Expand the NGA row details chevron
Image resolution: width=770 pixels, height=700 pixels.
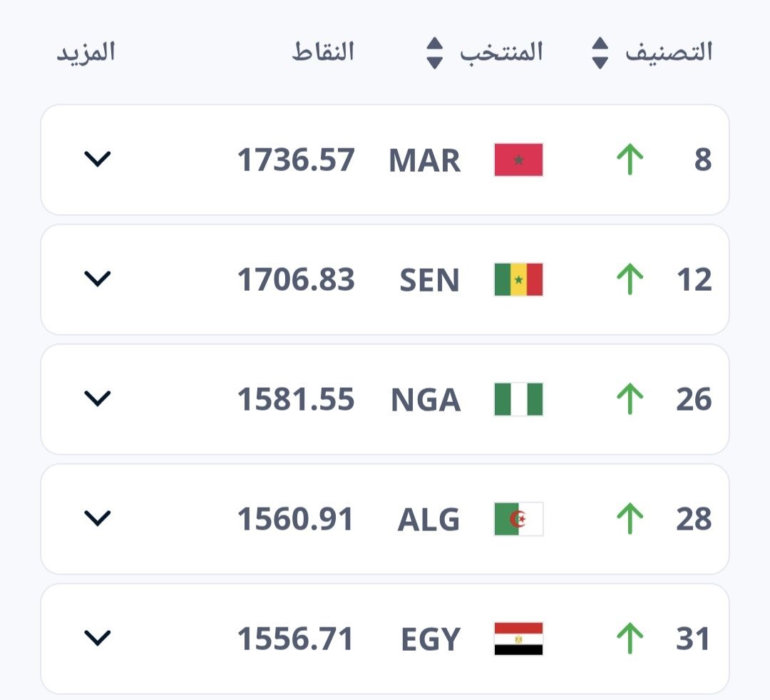click(98, 398)
